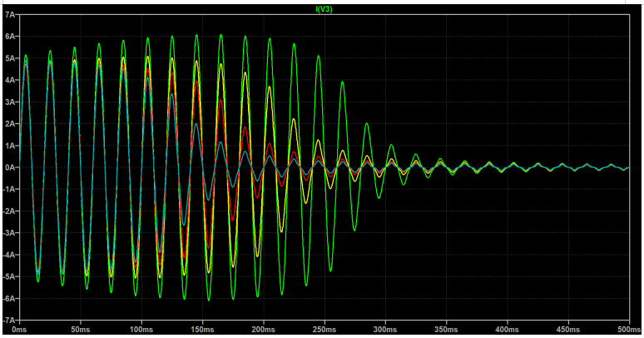Click the I(V3) trace label

tap(324, 9)
